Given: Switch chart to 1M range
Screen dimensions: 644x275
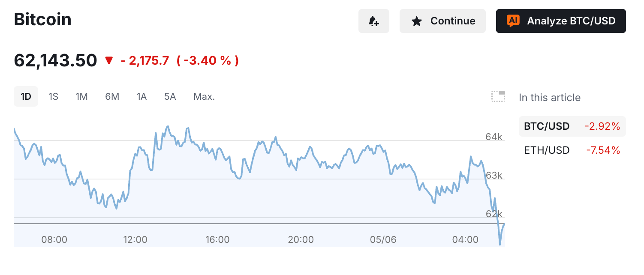Looking at the screenshot, I should point(81,96).
